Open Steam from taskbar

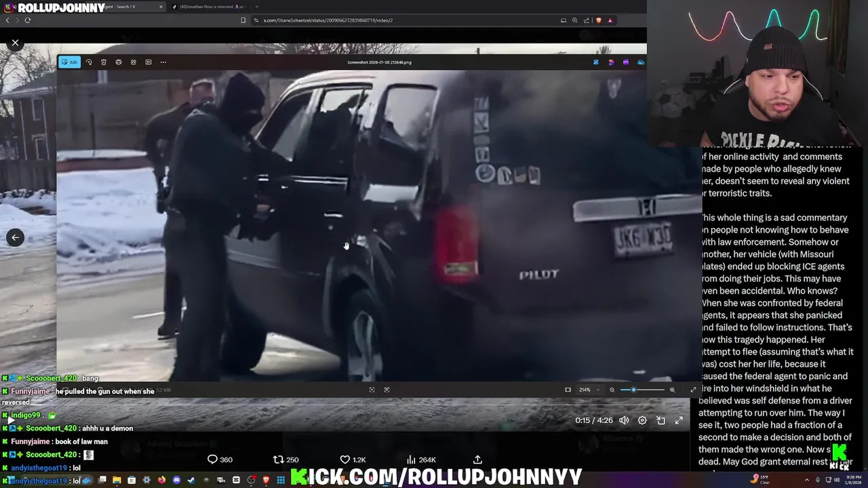(x=191, y=481)
